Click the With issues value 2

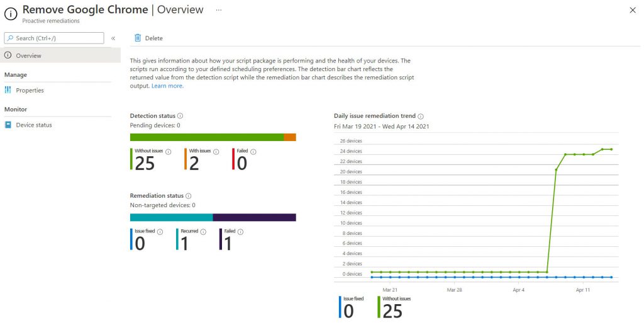tap(194, 163)
